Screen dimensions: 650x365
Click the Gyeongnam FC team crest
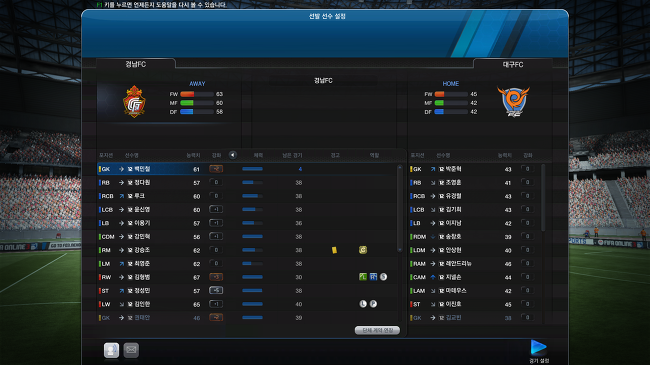pos(134,101)
